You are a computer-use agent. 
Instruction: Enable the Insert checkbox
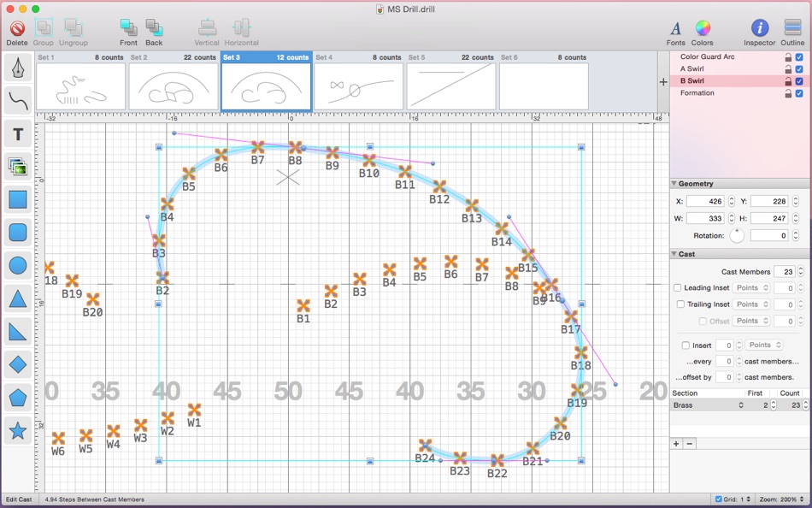pyautogui.click(x=685, y=346)
